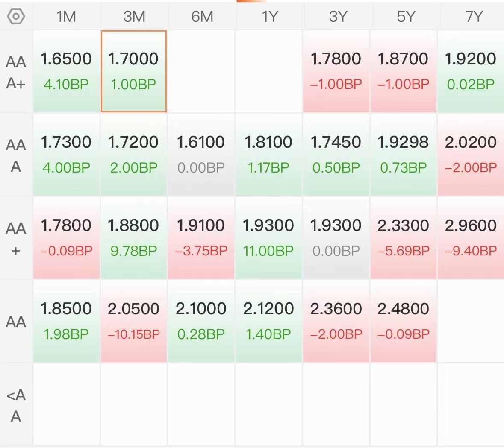Viewport: 504px width, 448px height.
Task: Select the 1M maturity column header
Action: (x=66, y=16)
